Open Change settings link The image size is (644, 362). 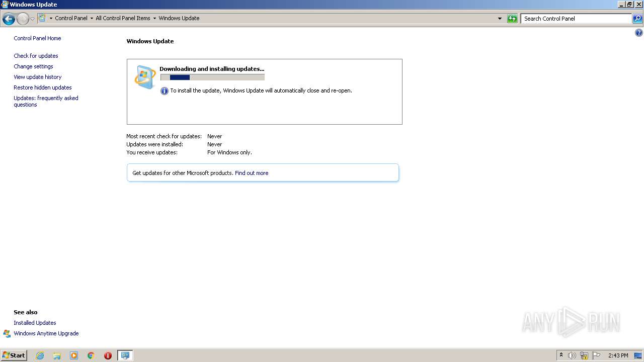coord(33,66)
